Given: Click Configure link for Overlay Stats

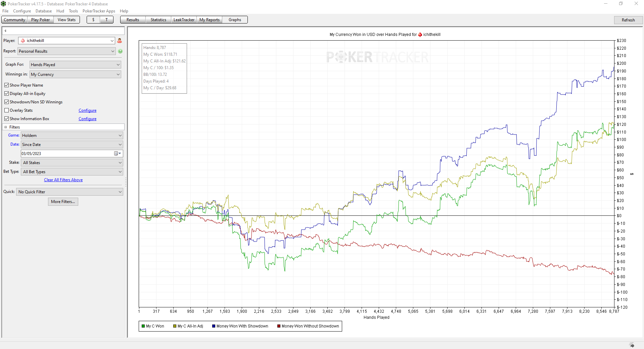Looking at the screenshot, I should pos(88,110).
